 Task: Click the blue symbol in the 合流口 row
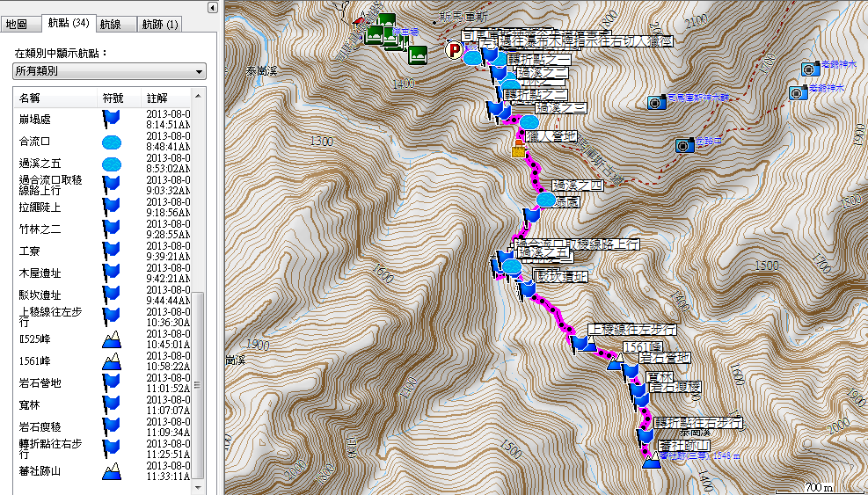[111, 141]
